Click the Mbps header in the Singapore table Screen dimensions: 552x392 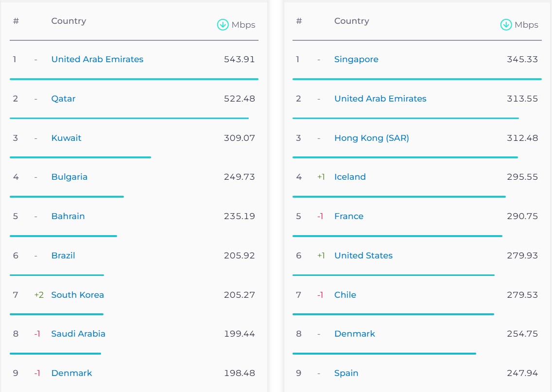[526, 25]
